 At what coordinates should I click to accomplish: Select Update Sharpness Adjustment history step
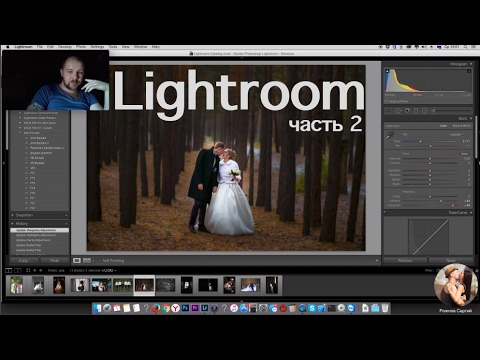pos(40,230)
